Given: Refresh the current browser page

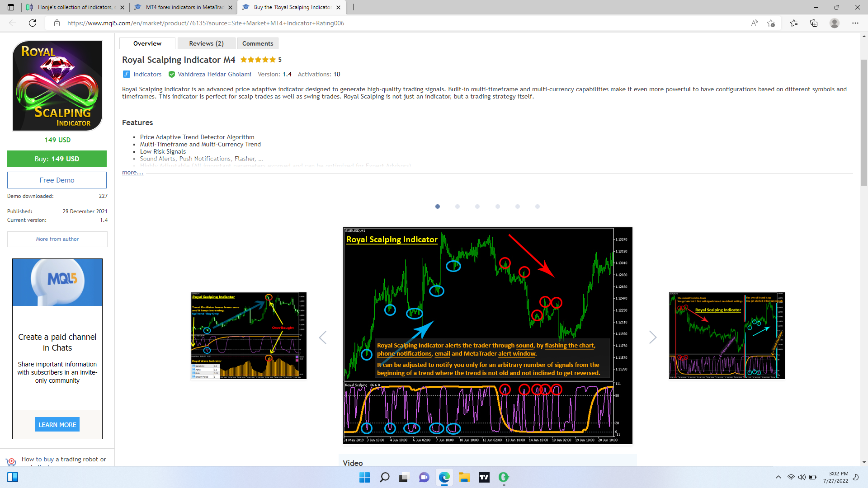Looking at the screenshot, I should [33, 23].
